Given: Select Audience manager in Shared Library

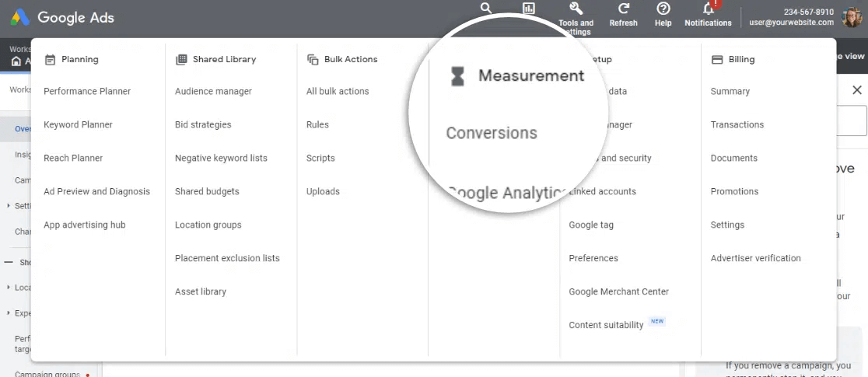Looking at the screenshot, I should [213, 91].
